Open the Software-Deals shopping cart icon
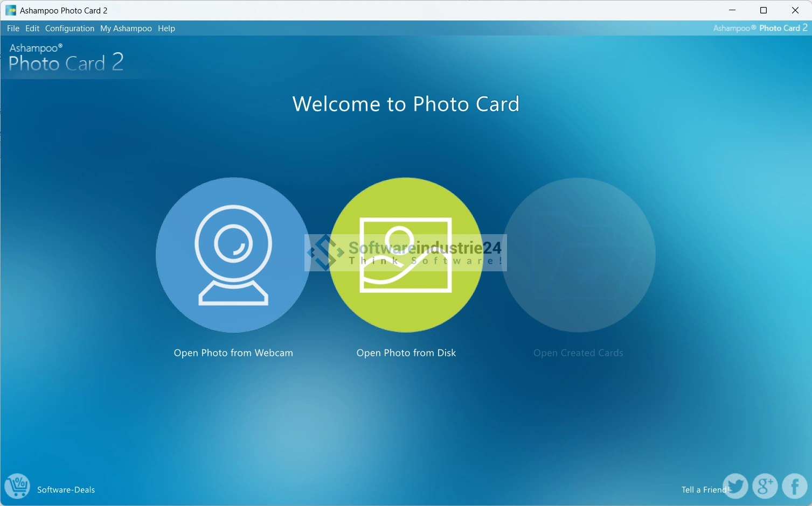 tap(17, 487)
